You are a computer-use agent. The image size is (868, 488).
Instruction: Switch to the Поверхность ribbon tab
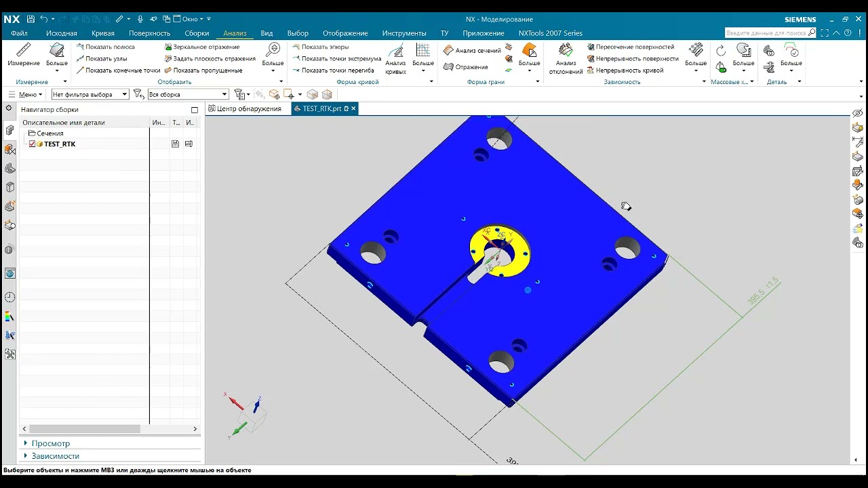(x=150, y=33)
